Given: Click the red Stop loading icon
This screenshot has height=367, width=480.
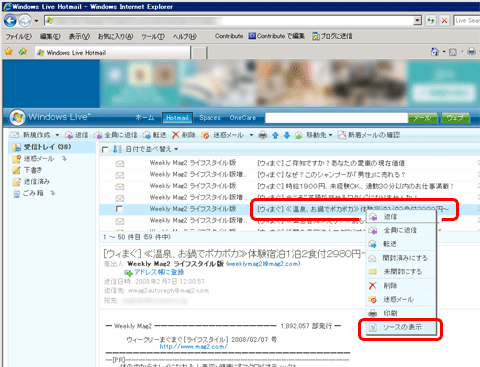Looking at the screenshot, I should coord(444,21).
